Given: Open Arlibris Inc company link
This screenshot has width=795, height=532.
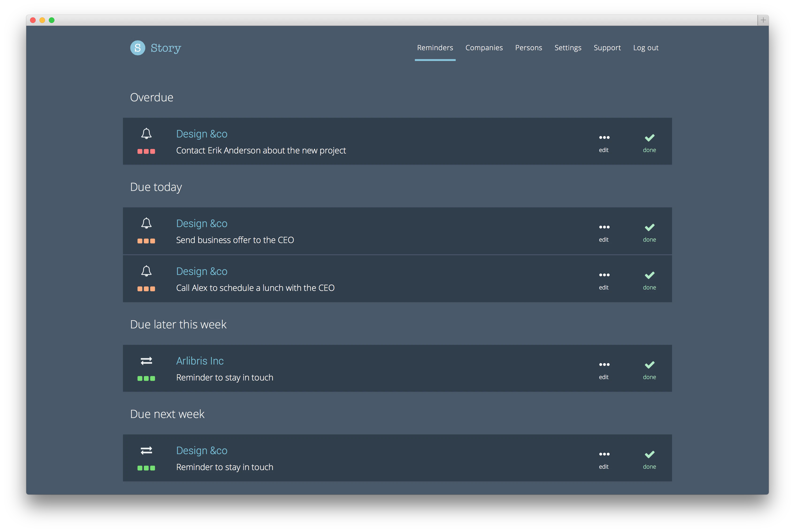Looking at the screenshot, I should [200, 361].
